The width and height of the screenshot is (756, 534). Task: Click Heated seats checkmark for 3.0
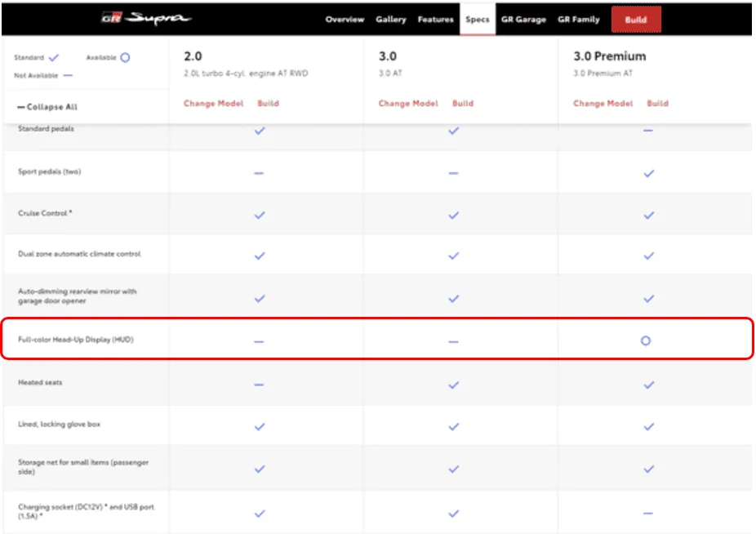(x=454, y=385)
